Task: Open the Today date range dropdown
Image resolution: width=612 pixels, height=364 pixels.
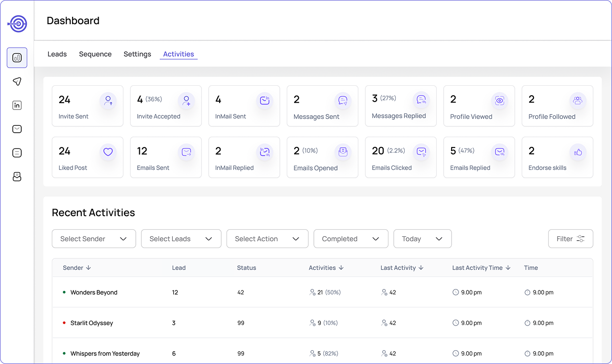Action: [422, 239]
